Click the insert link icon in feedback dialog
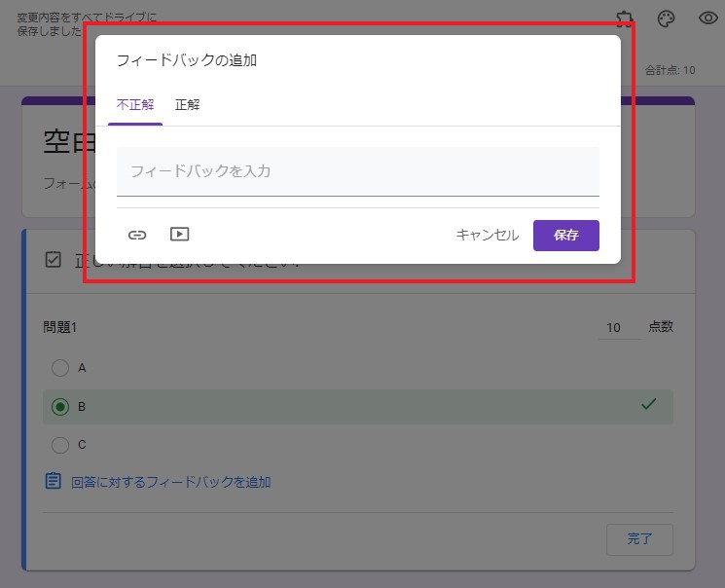725x588 pixels. click(137, 235)
